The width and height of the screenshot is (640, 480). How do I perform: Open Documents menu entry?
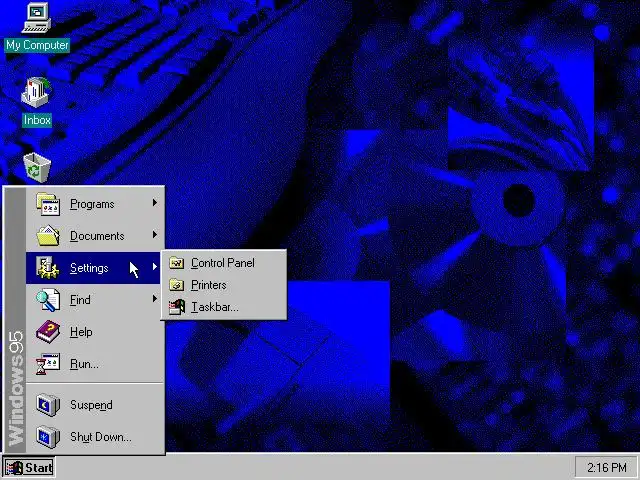[x=95, y=236]
